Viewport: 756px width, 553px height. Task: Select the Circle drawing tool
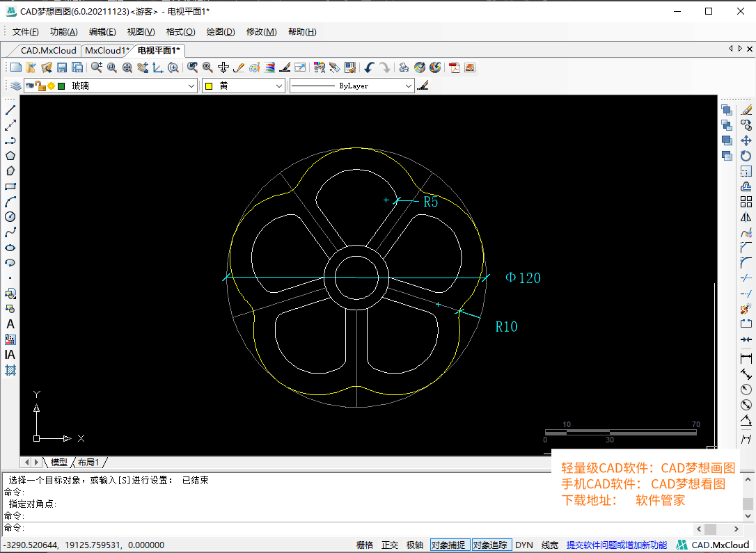point(10,217)
